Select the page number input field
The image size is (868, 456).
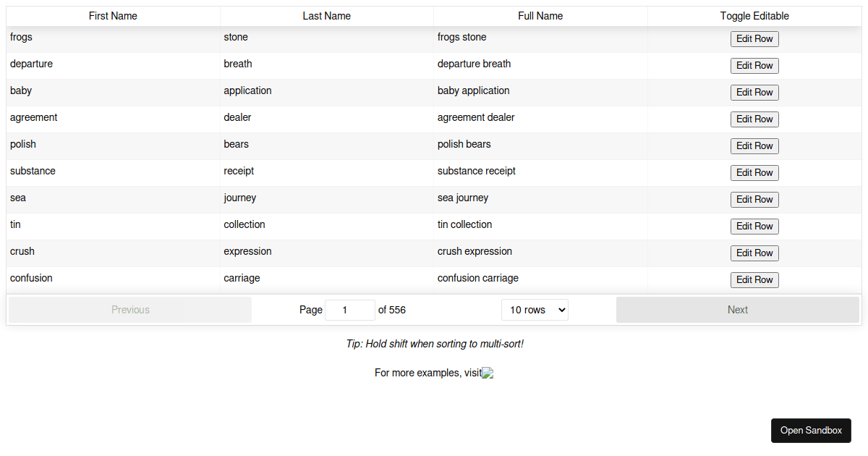[x=350, y=309]
